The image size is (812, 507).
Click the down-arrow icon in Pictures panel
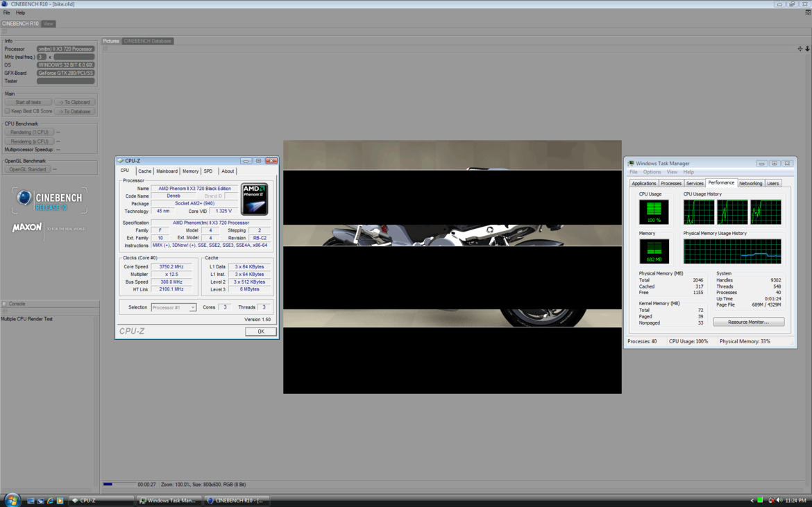(807, 49)
